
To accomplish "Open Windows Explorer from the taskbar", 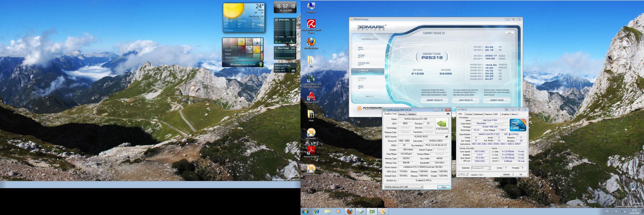I will point(327,212).
